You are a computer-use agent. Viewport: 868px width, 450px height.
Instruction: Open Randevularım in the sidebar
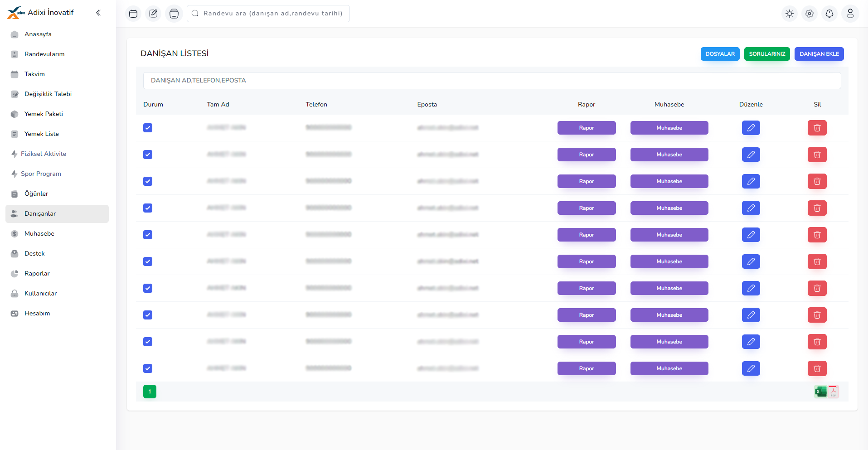coord(57,54)
